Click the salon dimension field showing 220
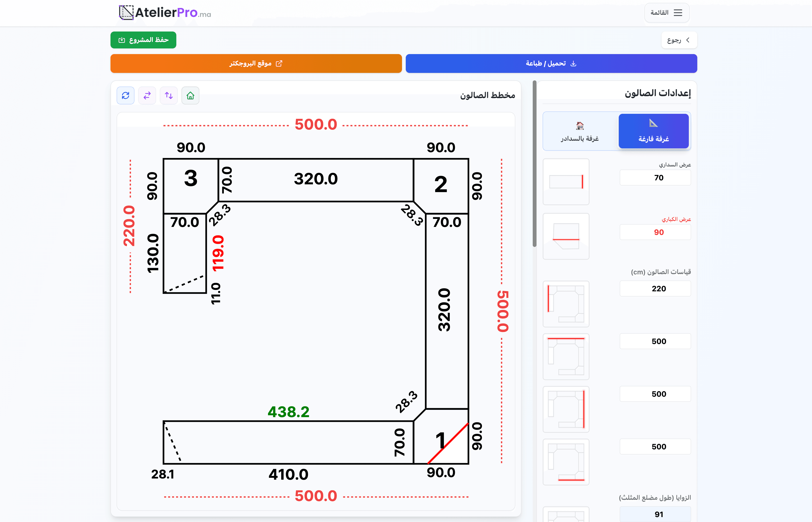 point(655,289)
